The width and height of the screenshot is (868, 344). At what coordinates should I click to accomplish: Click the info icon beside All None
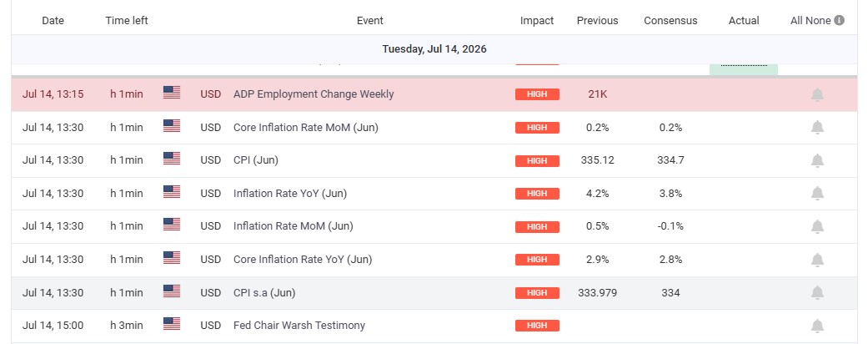pyautogui.click(x=839, y=21)
